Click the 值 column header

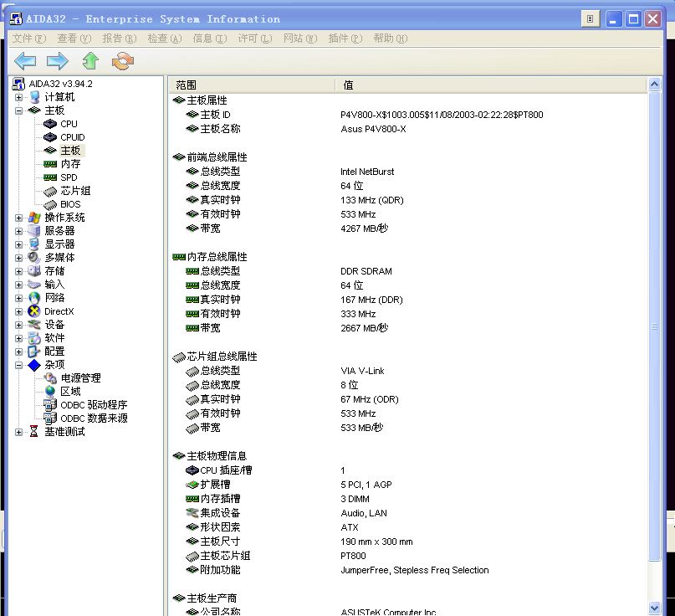[489, 85]
